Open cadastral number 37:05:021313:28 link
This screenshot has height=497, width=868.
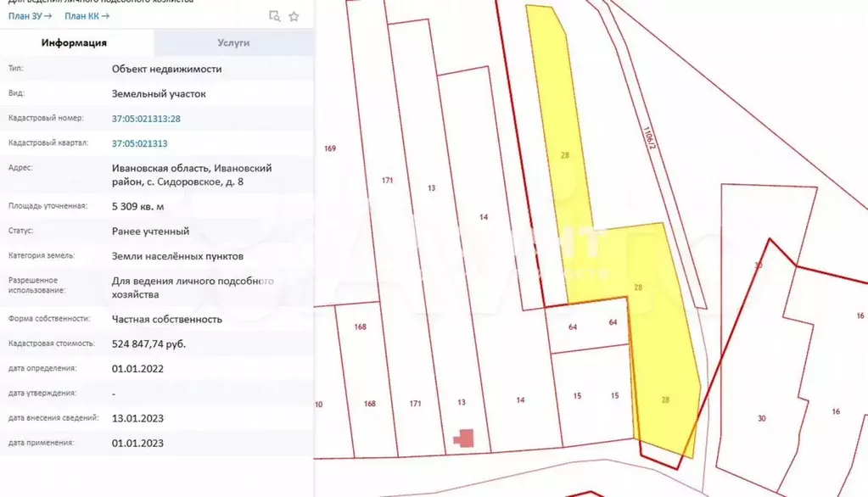pos(146,119)
